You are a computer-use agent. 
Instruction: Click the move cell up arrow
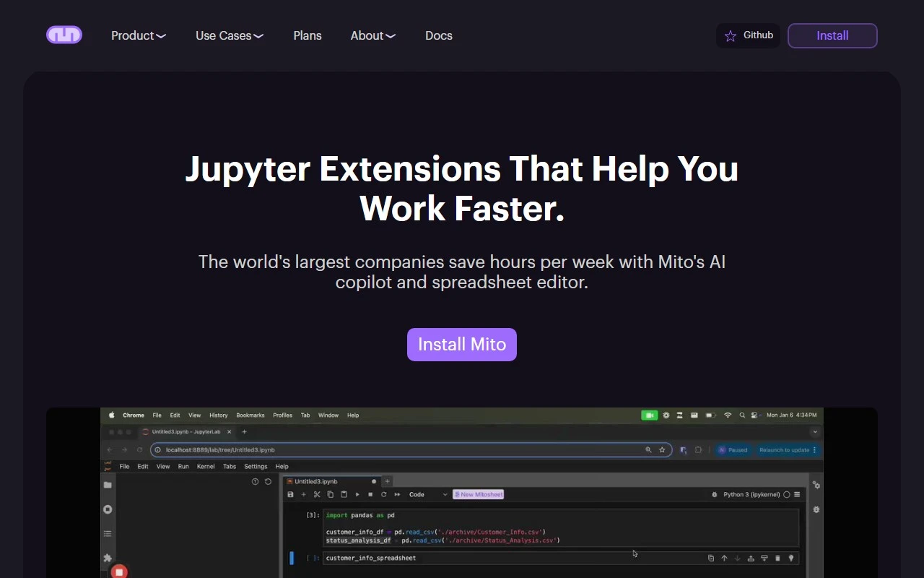724,558
